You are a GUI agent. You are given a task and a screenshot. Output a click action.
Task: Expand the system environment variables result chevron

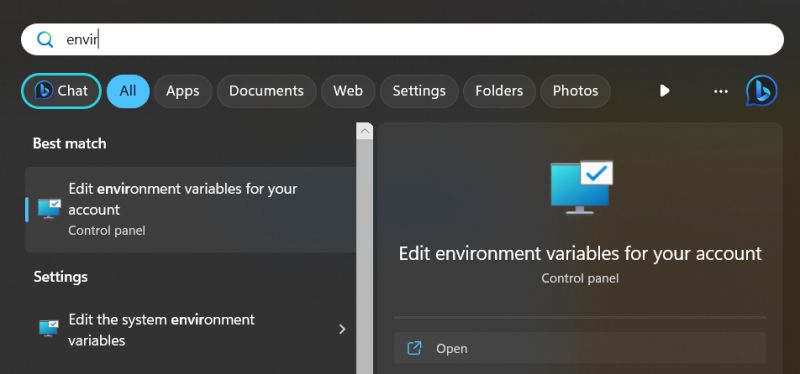pyautogui.click(x=342, y=330)
